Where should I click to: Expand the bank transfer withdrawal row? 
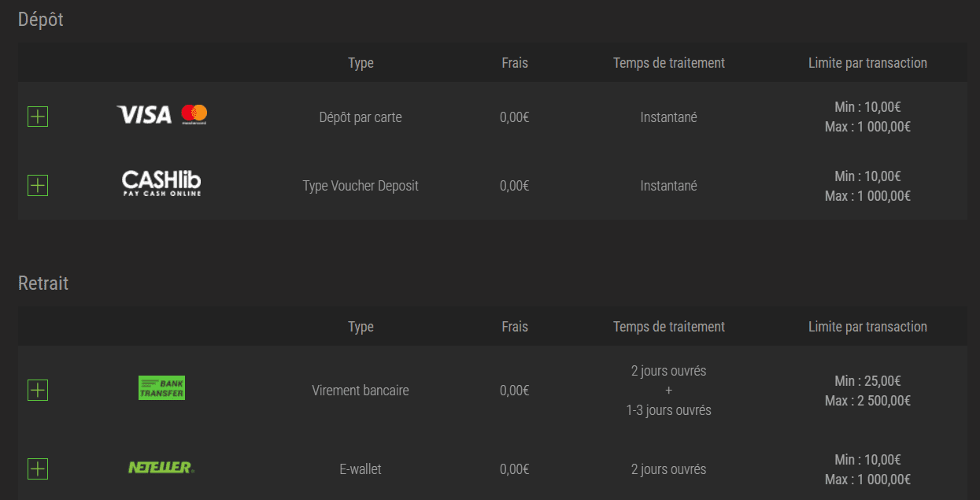38,390
